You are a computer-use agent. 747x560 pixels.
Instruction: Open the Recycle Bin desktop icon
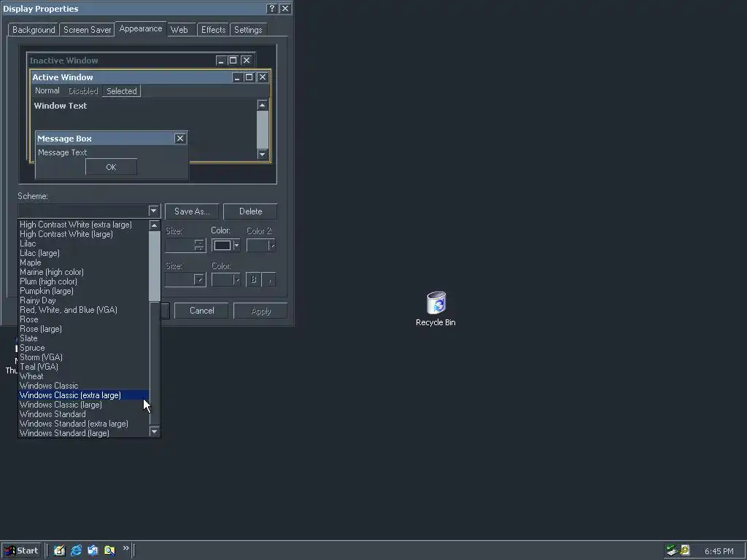[x=436, y=308]
